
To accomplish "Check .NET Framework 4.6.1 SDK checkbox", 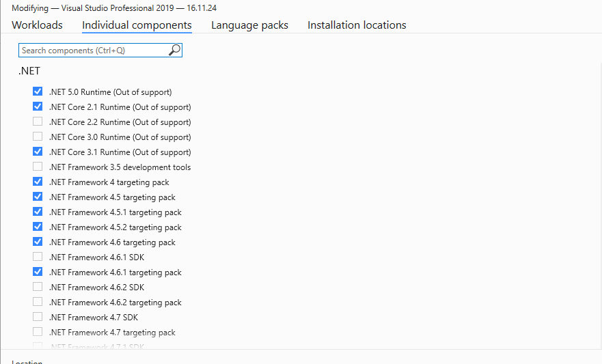I will 38,257.
